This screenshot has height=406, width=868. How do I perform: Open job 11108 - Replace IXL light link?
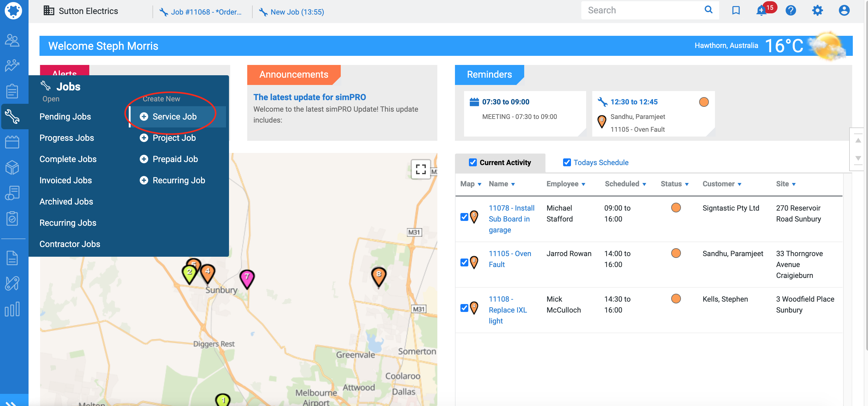[x=507, y=310]
